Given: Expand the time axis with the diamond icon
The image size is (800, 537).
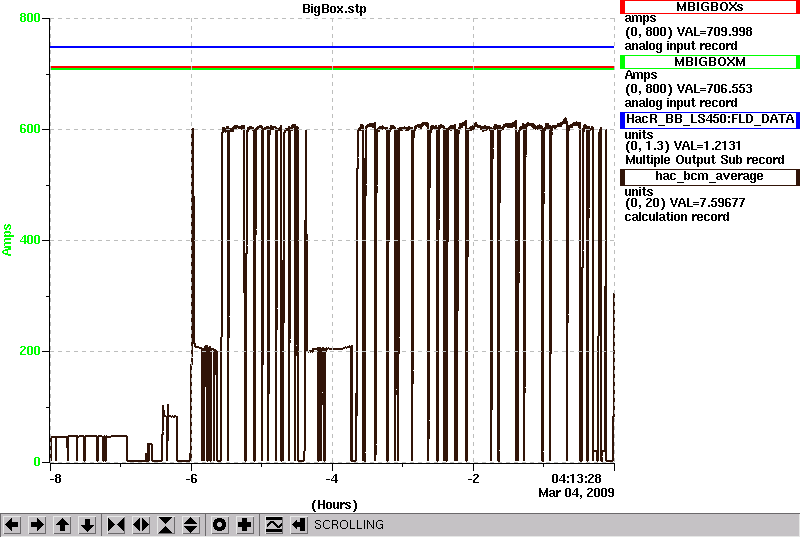Looking at the screenshot, I should tap(141, 525).
